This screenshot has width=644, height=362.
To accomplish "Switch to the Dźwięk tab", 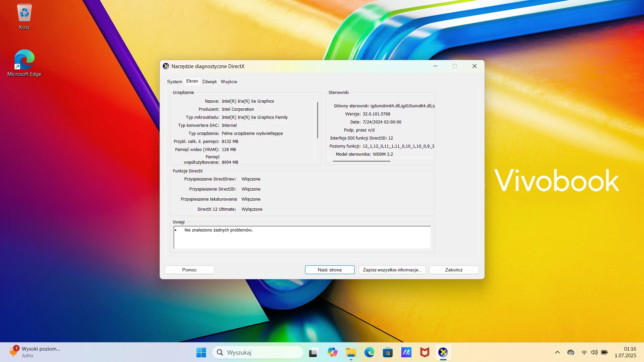I will pos(209,82).
